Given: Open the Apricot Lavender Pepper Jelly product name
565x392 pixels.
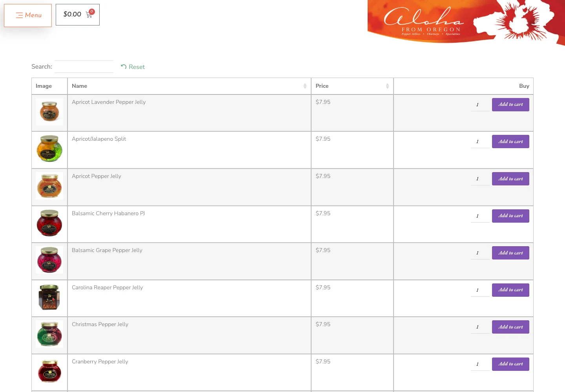Looking at the screenshot, I should pyautogui.click(x=109, y=102).
